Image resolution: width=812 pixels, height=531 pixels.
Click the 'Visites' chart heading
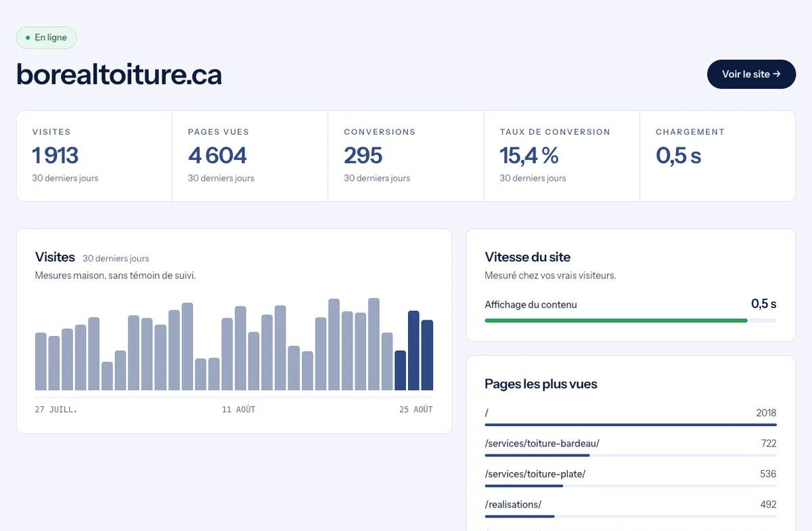(55, 257)
